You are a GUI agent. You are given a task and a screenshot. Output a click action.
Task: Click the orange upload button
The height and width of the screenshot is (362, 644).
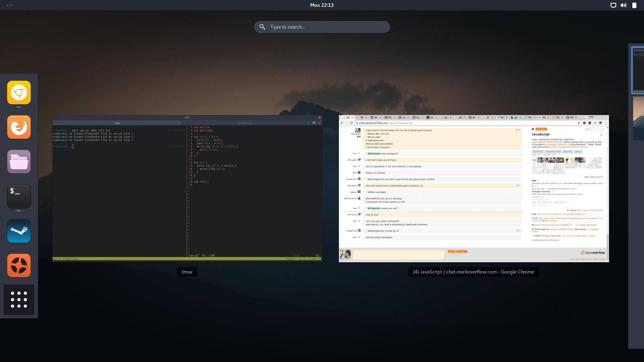click(461, 251)
